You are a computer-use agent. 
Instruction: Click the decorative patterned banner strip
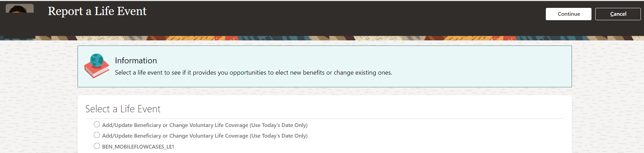[x=309, y=38]
